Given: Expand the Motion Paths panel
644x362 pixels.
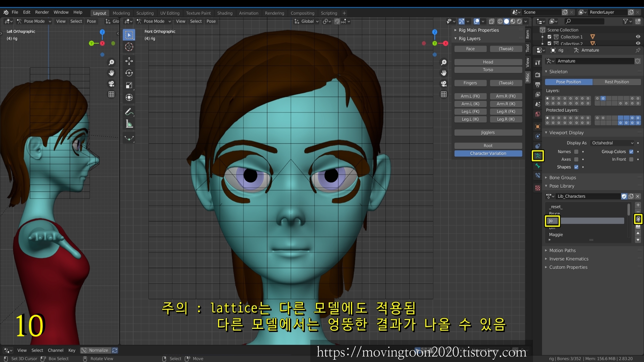Looking at the screenshot, I should (562, 250).
